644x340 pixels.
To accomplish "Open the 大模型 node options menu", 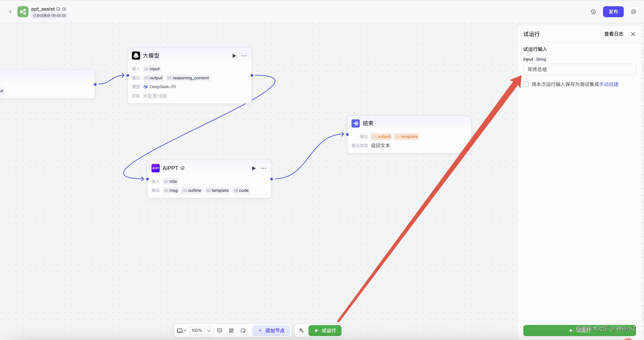I will [x=244, y=56].
